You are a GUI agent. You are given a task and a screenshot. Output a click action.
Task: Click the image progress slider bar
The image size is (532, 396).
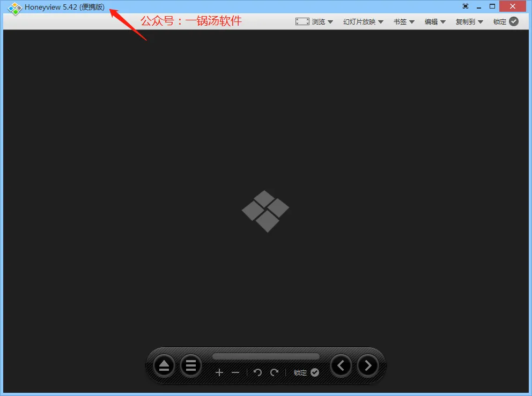coord(266,356)
